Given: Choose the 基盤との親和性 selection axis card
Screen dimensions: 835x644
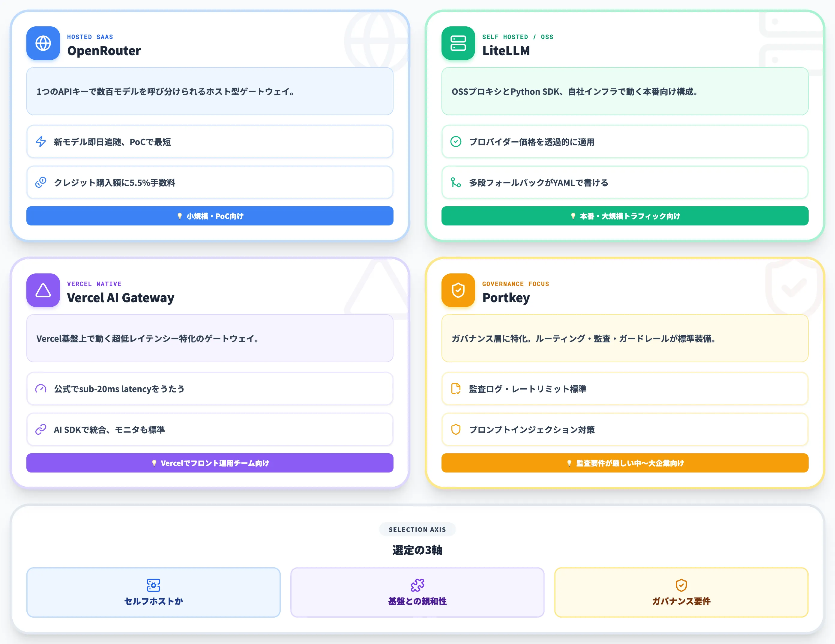Looking at the screenshot, I should click(417, 592).
